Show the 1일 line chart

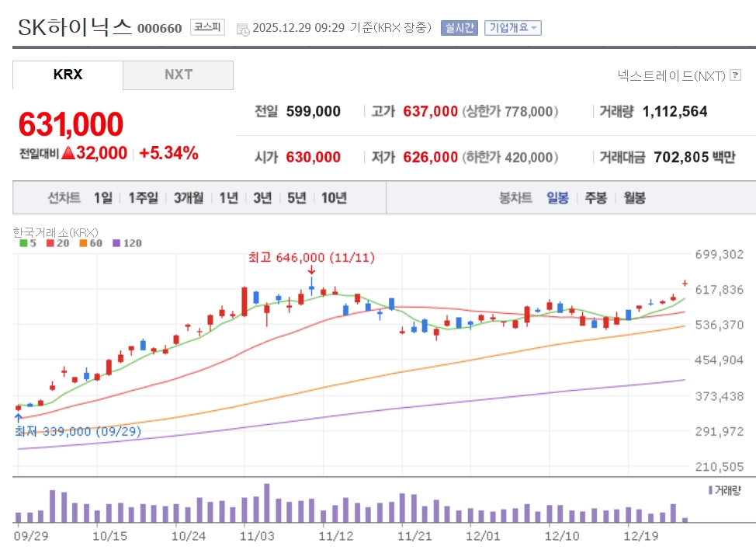point(103,197)
